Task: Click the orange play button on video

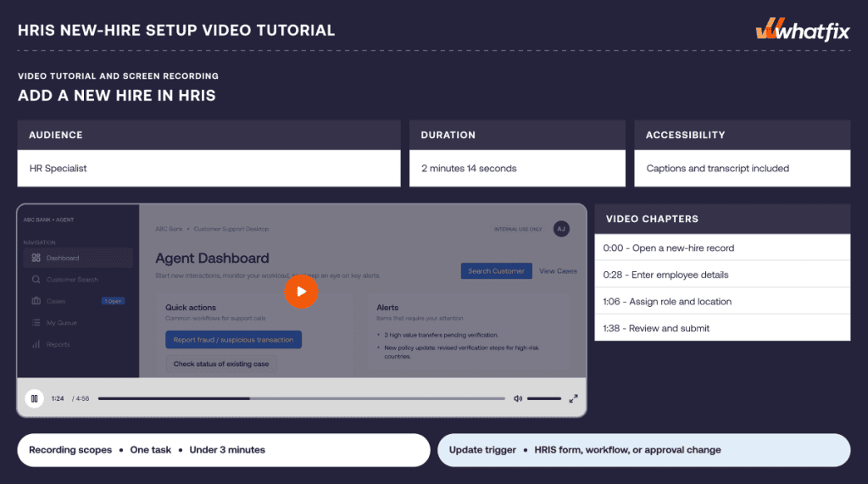Action: (x=301, y=292)
